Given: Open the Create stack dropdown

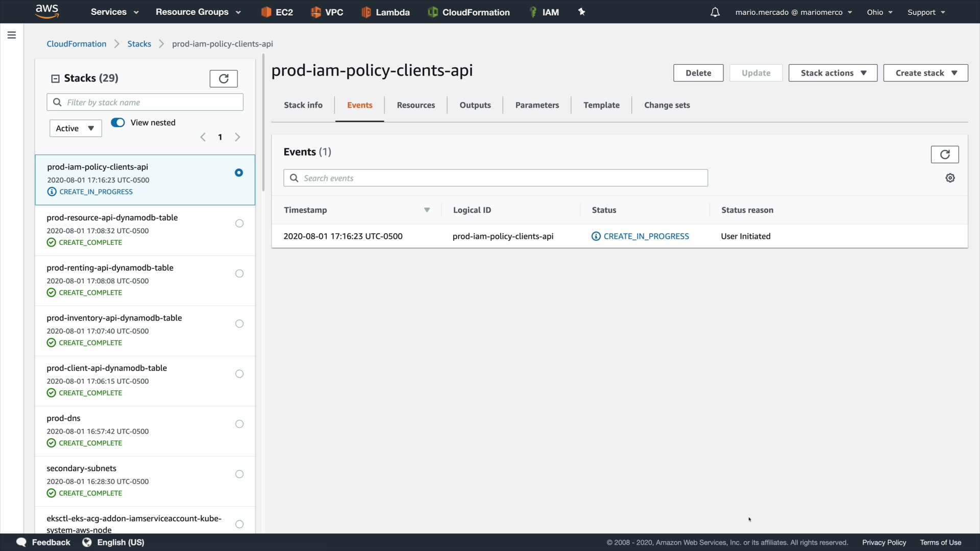Looking at the screenshot, I should tap(925, 73).
